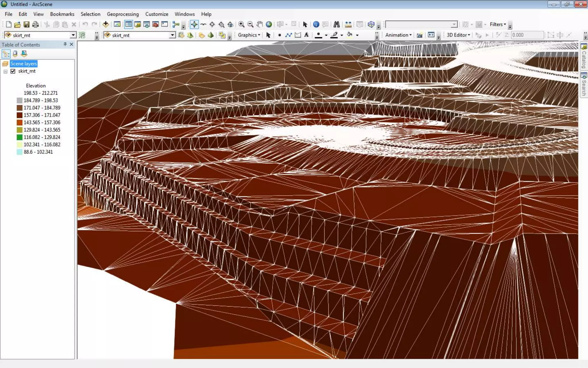Select the Measure ruler tool
588x368 pixels.
(x=348, y=24)
